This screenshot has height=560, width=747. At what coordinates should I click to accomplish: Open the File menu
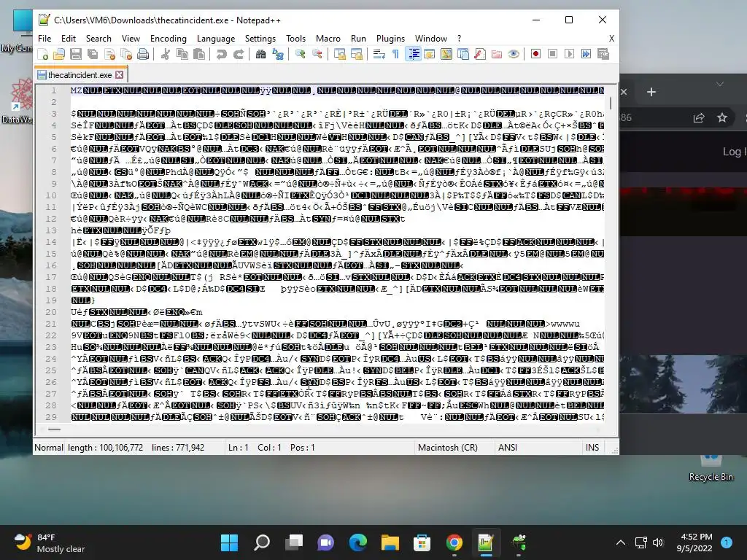[44, 39]
